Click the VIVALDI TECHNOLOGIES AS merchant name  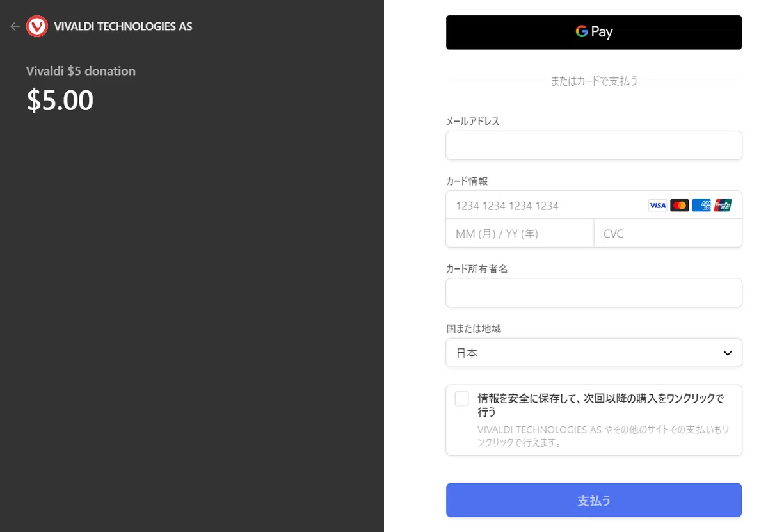pos(123,26)
